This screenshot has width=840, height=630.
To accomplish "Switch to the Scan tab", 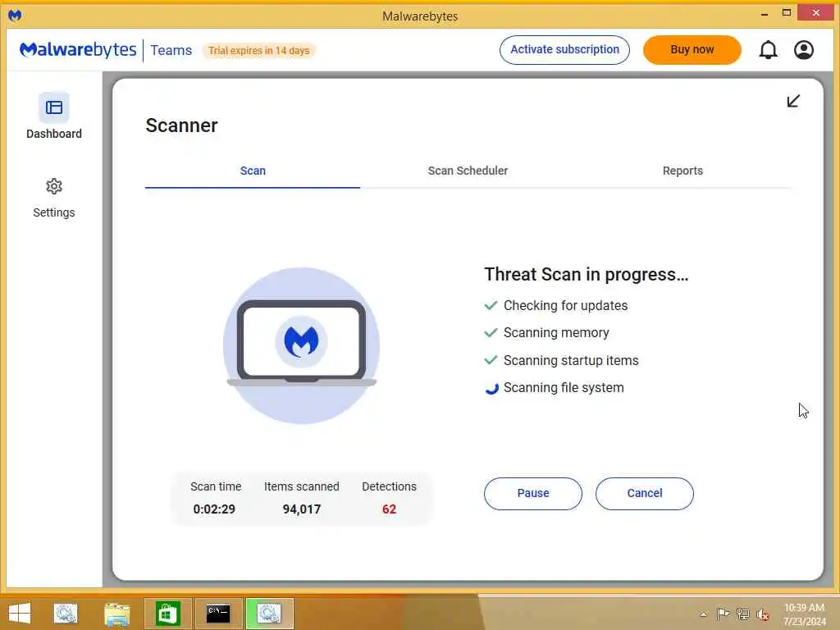I will click(253, 171).
